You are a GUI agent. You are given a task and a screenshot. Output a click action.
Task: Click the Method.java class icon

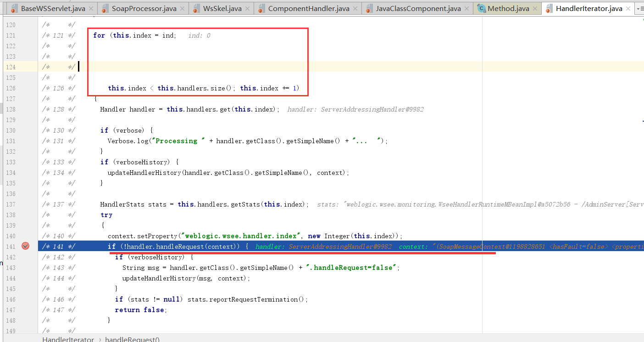click(481, 8)
